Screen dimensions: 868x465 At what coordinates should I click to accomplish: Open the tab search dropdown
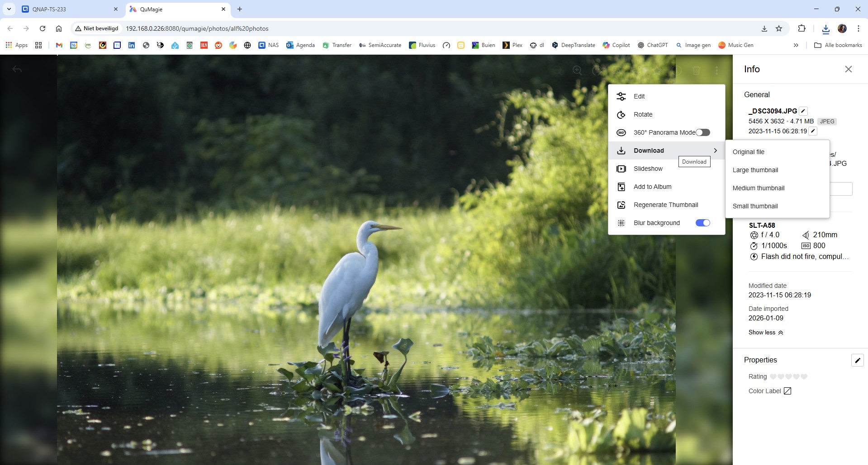pos(9,9)
